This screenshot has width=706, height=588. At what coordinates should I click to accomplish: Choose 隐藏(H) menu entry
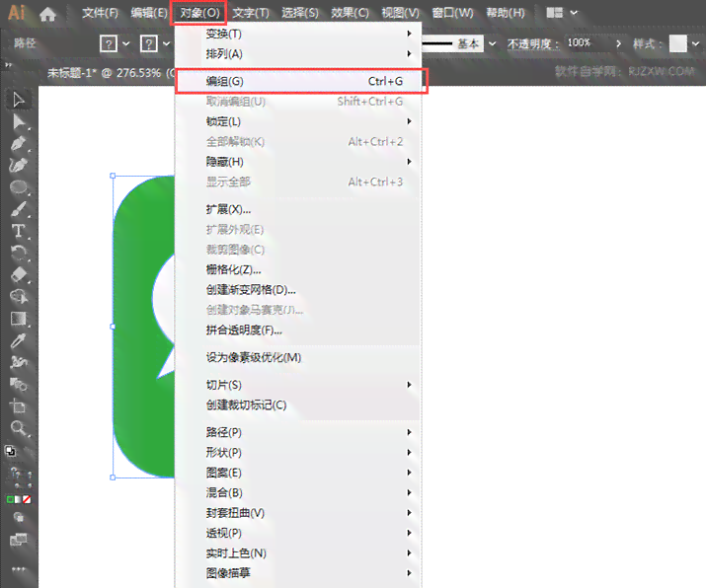[298, 162]
